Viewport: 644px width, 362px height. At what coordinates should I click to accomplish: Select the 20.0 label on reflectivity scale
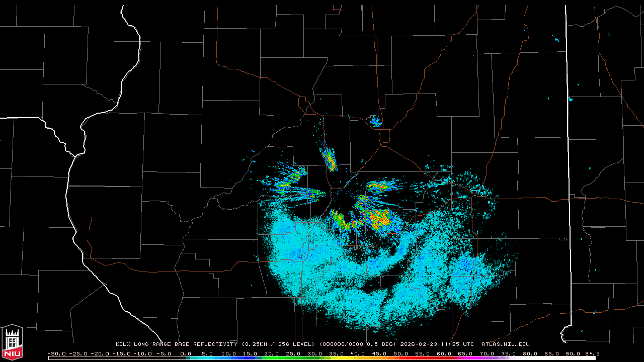(271, 354)
